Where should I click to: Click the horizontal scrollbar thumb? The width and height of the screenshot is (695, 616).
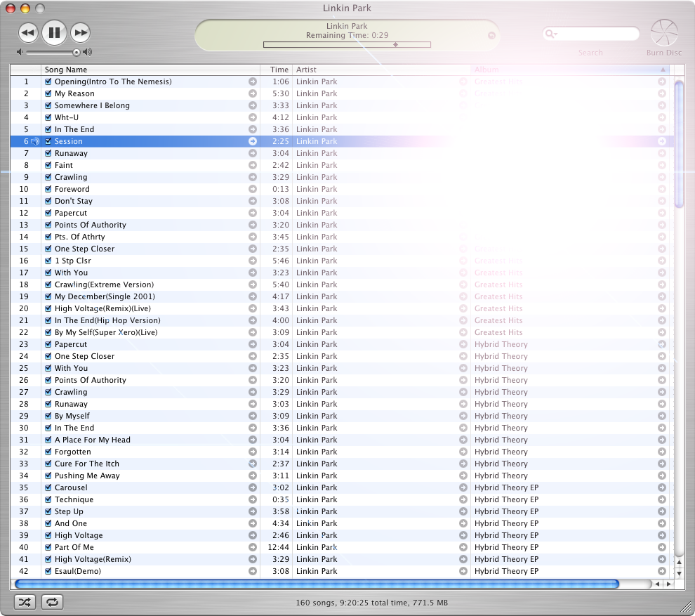(317, 584)
